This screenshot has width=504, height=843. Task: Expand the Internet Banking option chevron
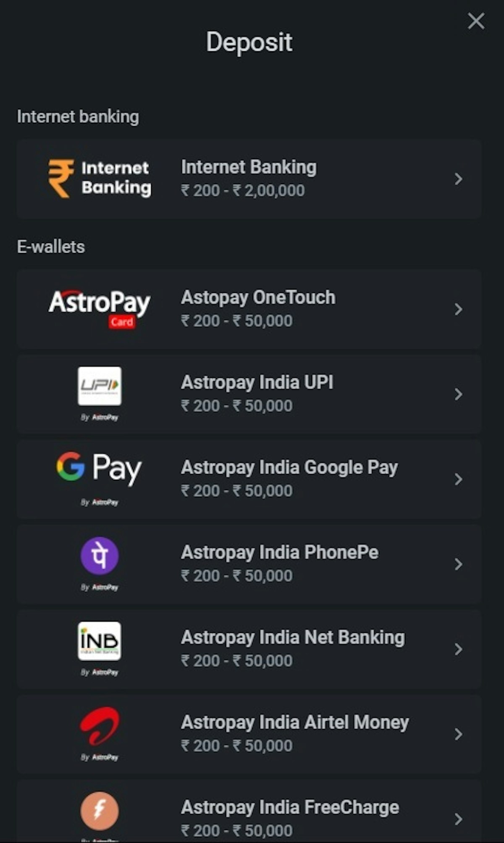459,179
